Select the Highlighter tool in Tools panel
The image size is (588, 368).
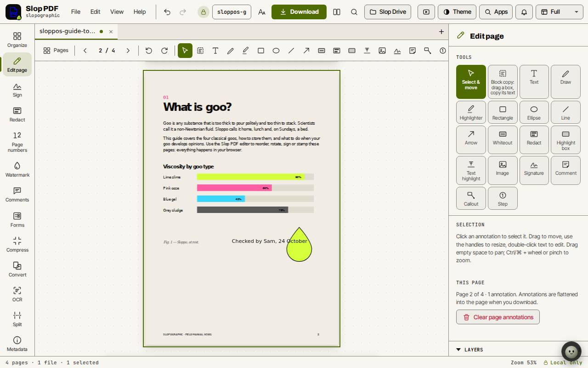(x=471, y=112)
